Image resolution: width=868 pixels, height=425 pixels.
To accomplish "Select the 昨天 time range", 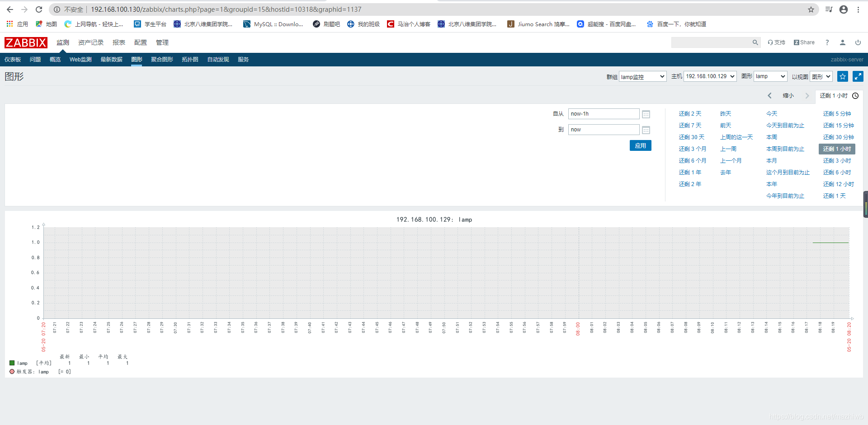I will 726,114.
